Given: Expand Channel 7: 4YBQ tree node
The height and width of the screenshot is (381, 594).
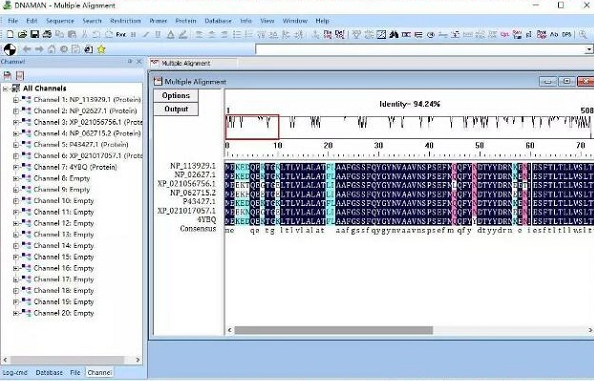Looking at the screenshot, I should tap(16, 167).
